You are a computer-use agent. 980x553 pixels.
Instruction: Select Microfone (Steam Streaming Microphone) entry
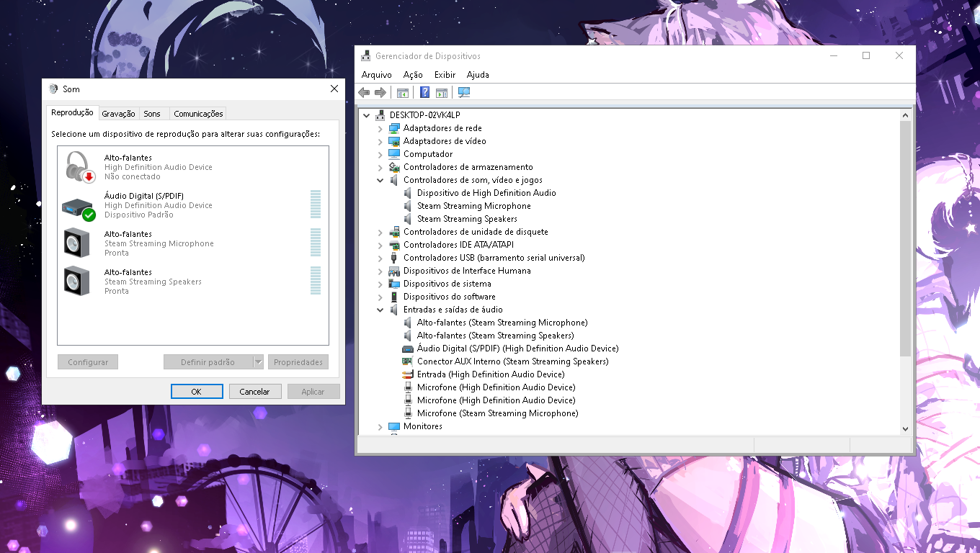(x=497, y=413)
